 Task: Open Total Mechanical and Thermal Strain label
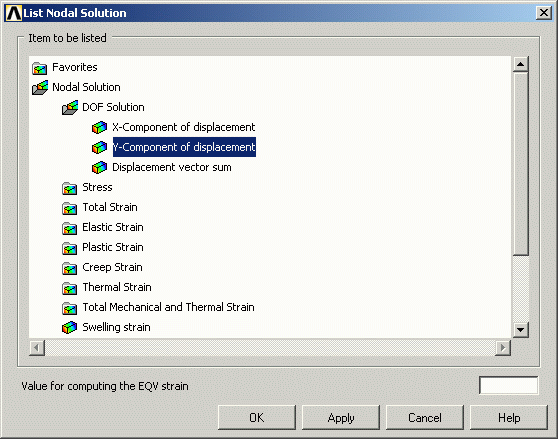(x=168, y=307)
